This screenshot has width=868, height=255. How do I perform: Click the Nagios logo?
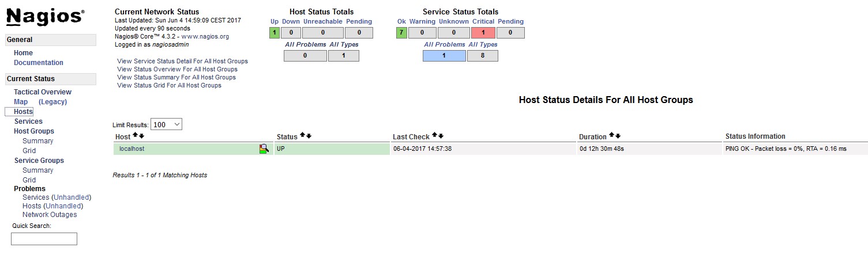pyautogui.click(x=46, y=17)
